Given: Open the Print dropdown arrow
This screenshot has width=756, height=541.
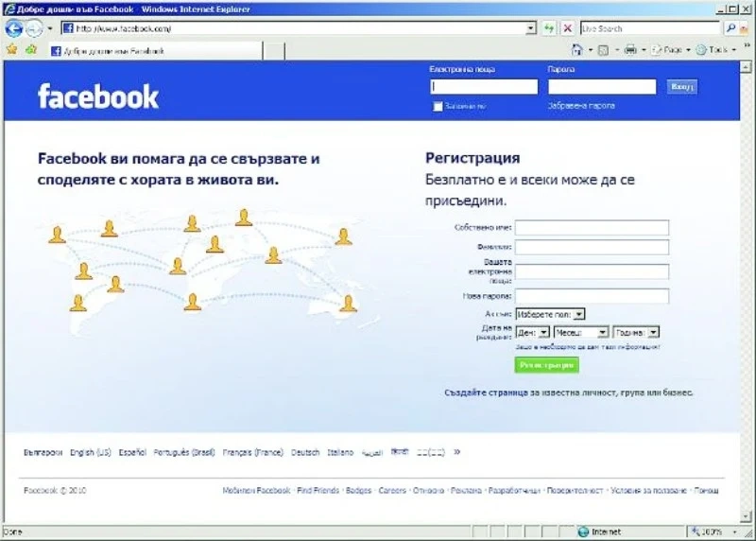Looking at the screenshot, I should point(644,50).
